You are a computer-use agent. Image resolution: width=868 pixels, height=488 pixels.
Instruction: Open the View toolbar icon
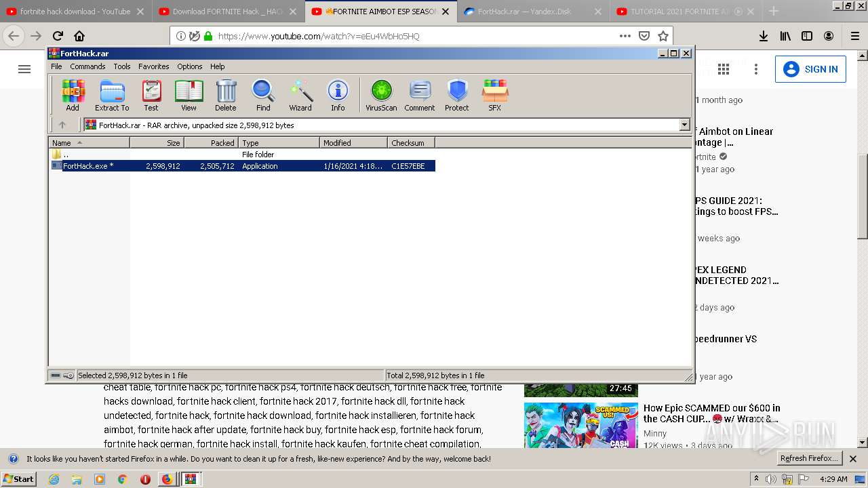pos(189,95)
